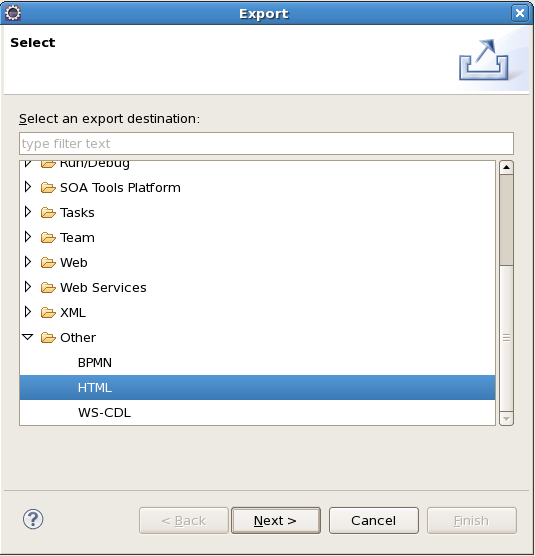Click the Eclipse icon in the title bar
The image size is (535, 556).
[x=13, y=13]
